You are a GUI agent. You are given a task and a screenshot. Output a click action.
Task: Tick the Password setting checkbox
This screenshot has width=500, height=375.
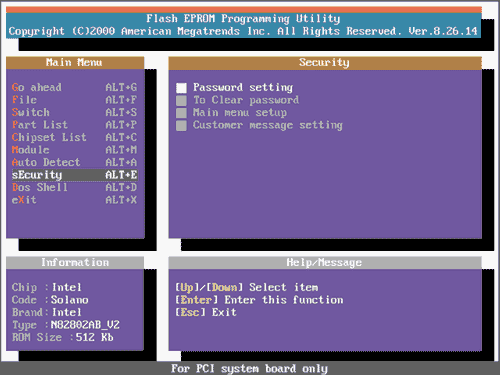click(181, 88)
